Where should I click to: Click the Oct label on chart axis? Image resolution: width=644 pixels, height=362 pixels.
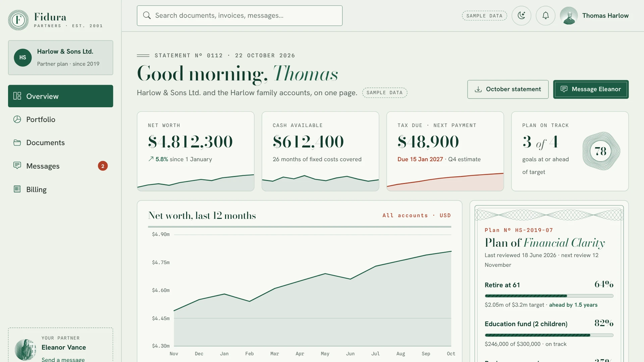[x=451, y=354]
